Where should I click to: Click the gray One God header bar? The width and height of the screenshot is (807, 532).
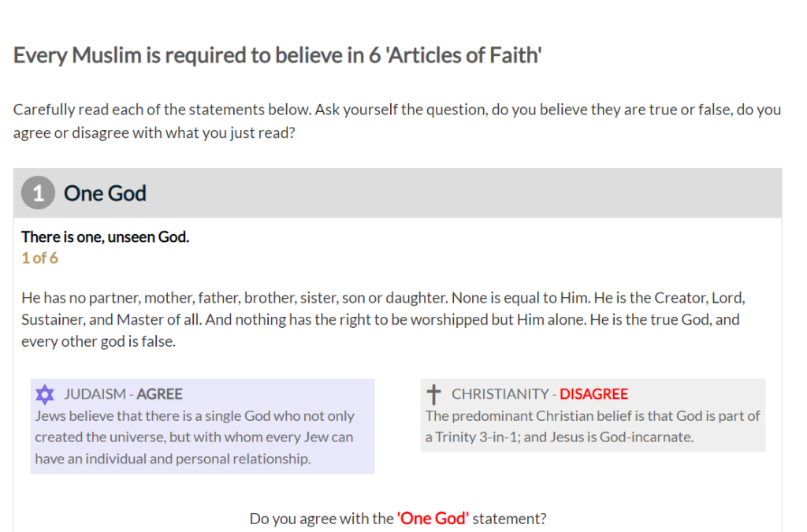coord(397,193)
